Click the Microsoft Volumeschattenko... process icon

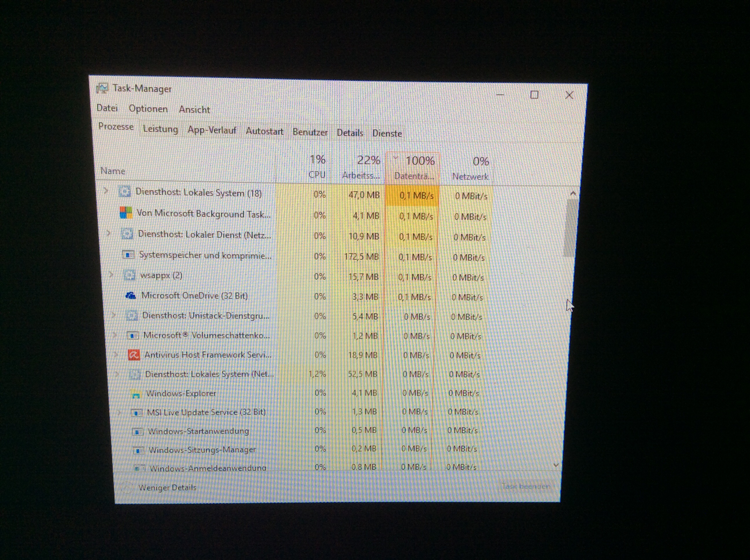pos(133,335)
